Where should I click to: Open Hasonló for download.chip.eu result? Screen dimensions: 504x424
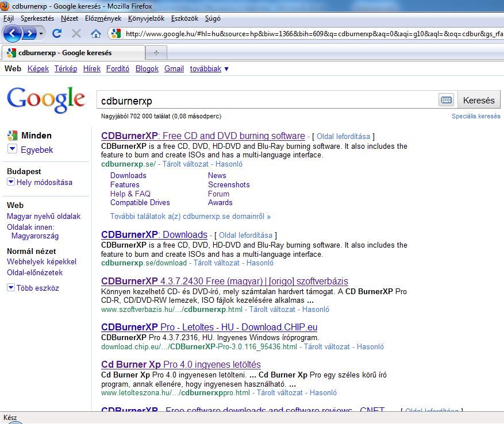click(370, 347)
